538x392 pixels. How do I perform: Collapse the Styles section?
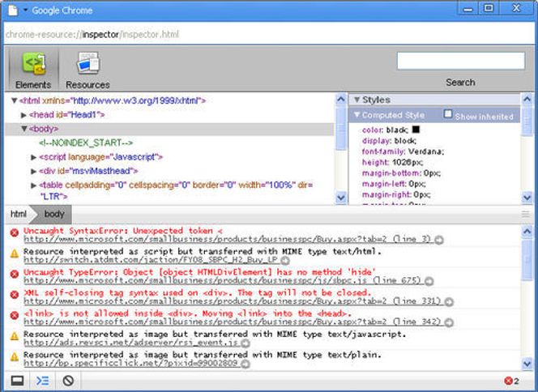click(x=357, y=100)
